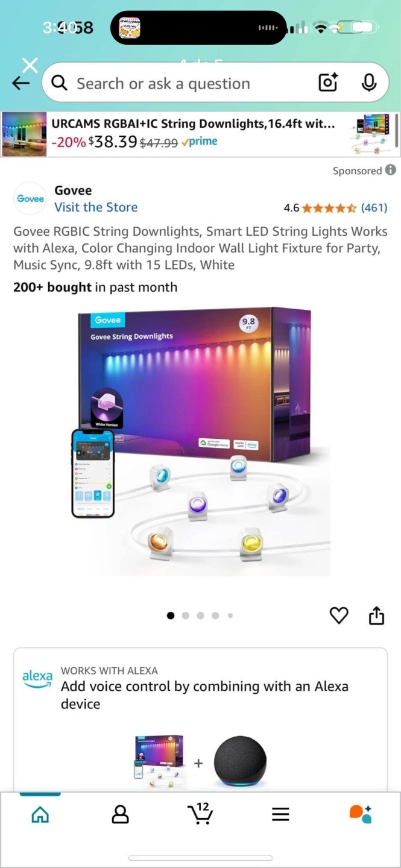Open the 461 ratings reviews link
The image size is (401, 868).
374,207
